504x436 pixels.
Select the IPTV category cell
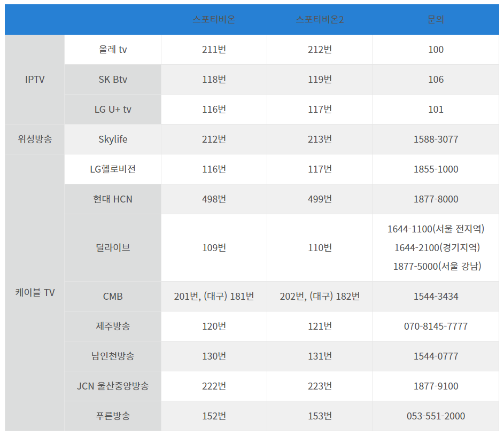(x=35, y=80)
